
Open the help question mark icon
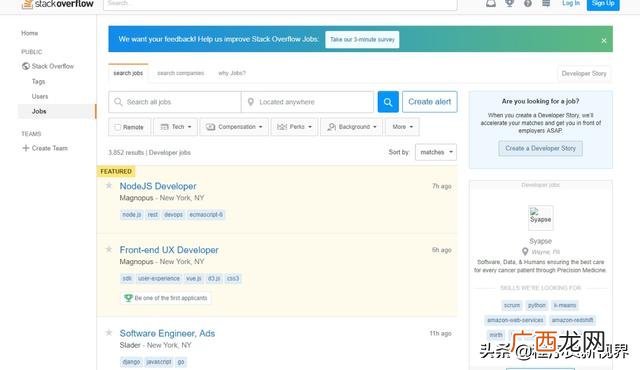point(528,3)
